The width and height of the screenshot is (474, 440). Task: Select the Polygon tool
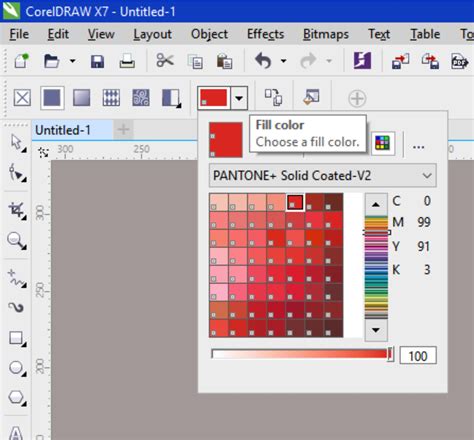(17, 398)
